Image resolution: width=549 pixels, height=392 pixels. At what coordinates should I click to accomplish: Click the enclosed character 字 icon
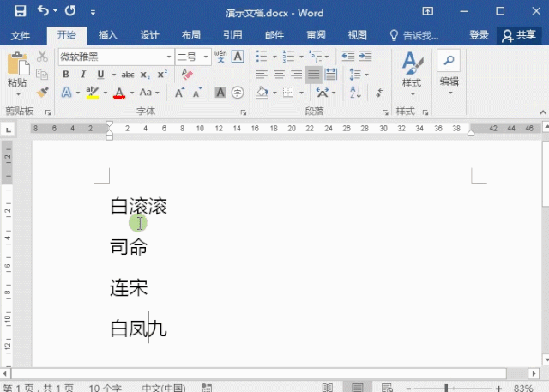coord(238,93)
